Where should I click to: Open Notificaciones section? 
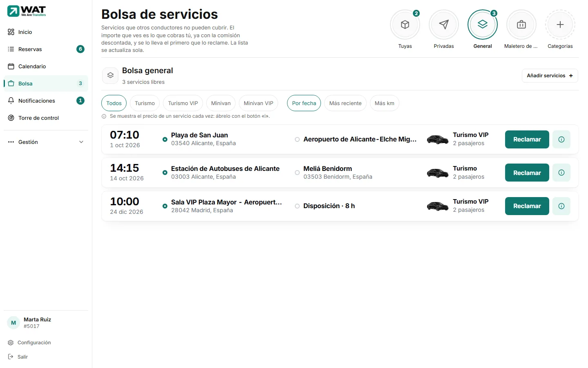coord(46,101)
